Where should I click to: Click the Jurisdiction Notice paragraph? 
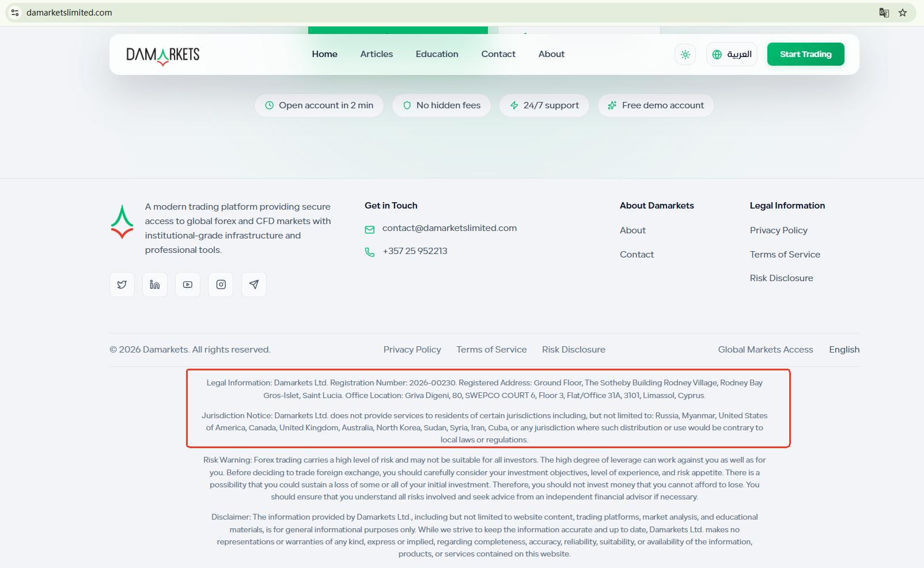click(x=484, y=427)
